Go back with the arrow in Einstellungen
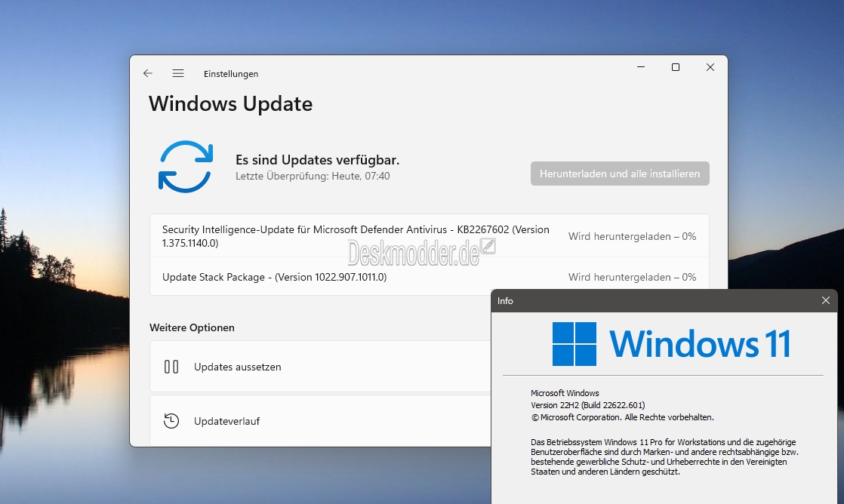844x504 pixels. click(148, 73)
